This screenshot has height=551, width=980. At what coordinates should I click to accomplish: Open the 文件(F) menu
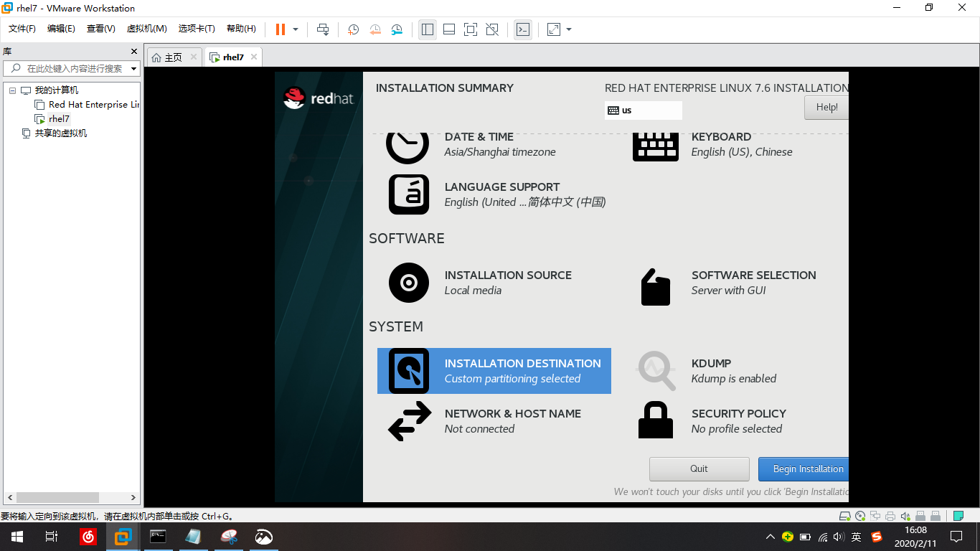coord(22,29)
